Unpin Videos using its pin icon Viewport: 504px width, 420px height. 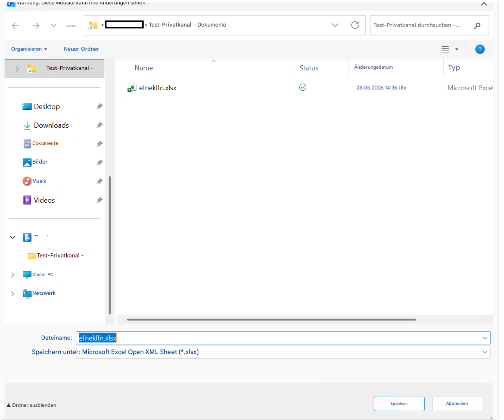tap(100, 200)
